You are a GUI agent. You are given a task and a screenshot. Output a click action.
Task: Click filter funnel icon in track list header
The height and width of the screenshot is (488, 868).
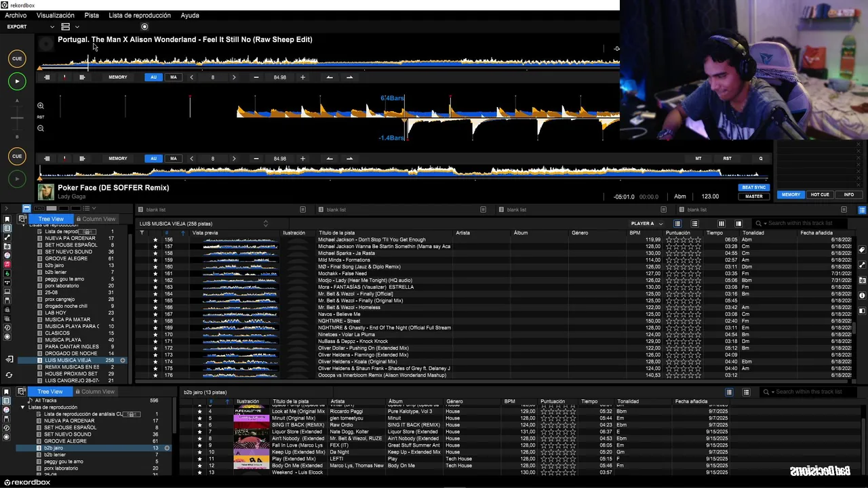(142, 233)
